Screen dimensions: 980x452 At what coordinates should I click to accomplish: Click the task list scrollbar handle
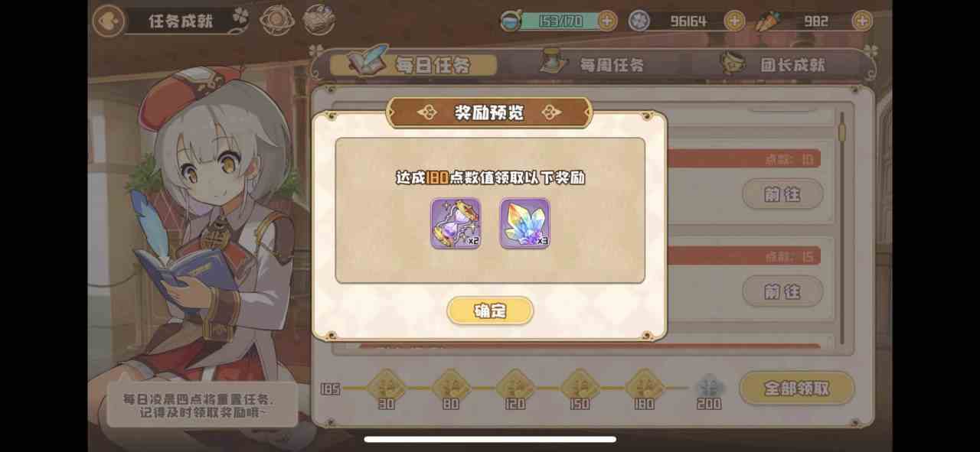coord(842,132)
